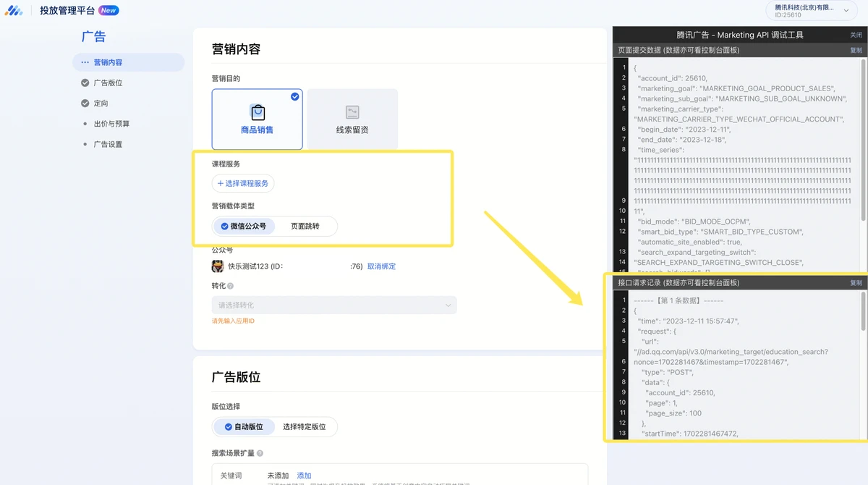Image resolution: width=868 pixels, height=485 pixels.
Task: Go to 广告设置 in the sidebar
Action: [x=108, y=145]
